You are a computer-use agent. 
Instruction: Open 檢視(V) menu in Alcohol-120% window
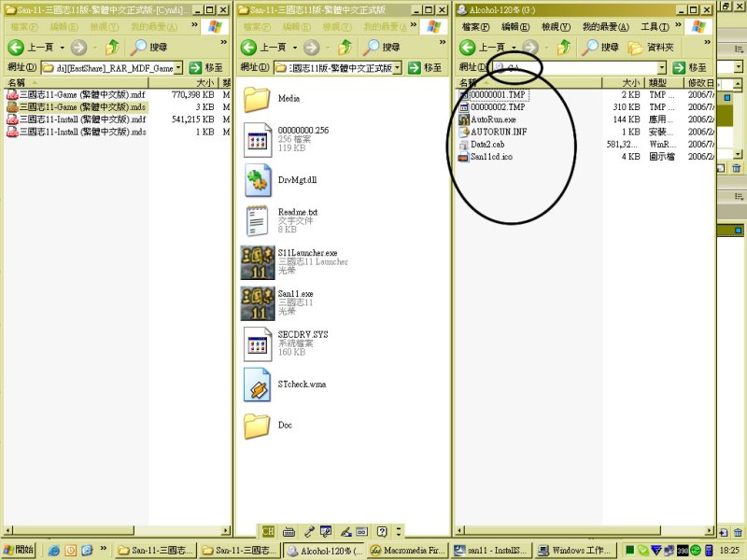point(556,27)
